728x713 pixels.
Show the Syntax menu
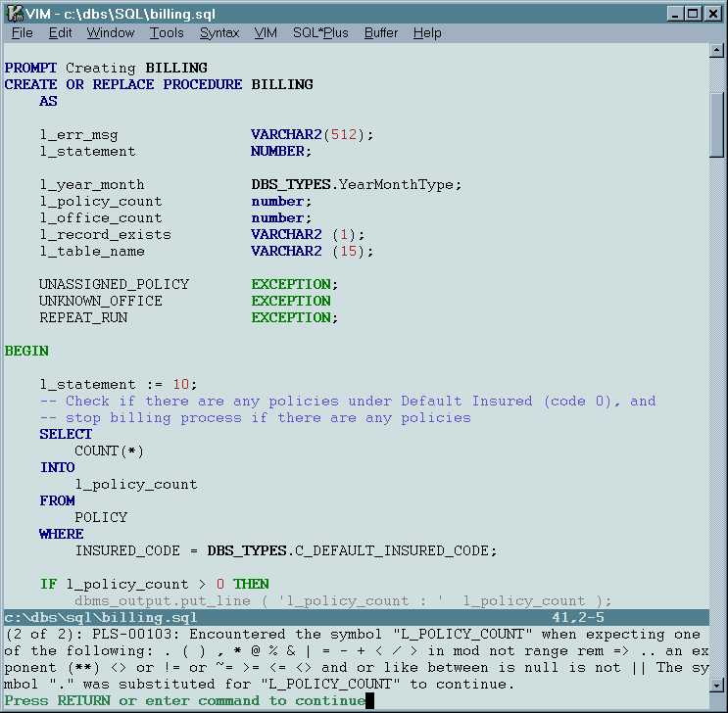(218, 32)
